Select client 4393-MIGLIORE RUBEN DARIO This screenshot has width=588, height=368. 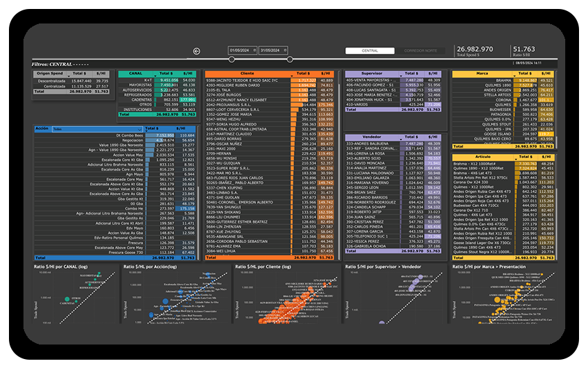[x=269, y=85]
